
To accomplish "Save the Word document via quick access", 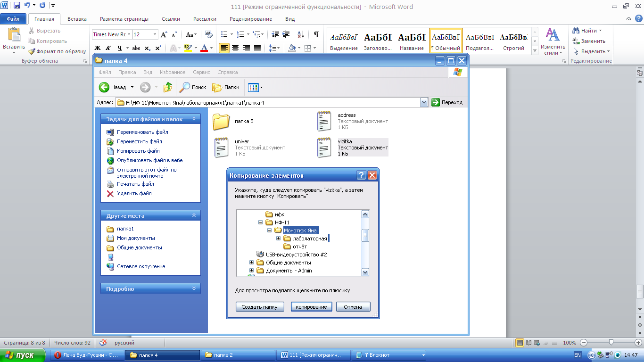I will point(17,6).
